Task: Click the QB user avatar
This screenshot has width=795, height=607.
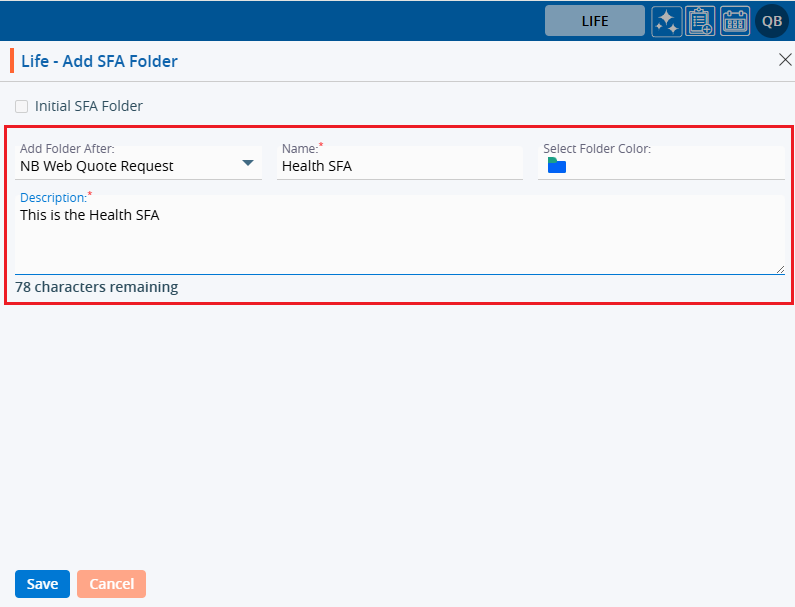Action: click(772, 21)
